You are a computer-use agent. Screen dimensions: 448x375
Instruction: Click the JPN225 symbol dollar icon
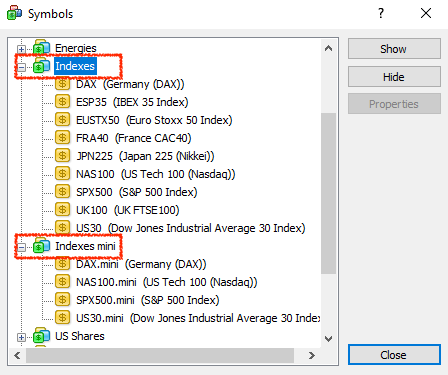point(62,156)
